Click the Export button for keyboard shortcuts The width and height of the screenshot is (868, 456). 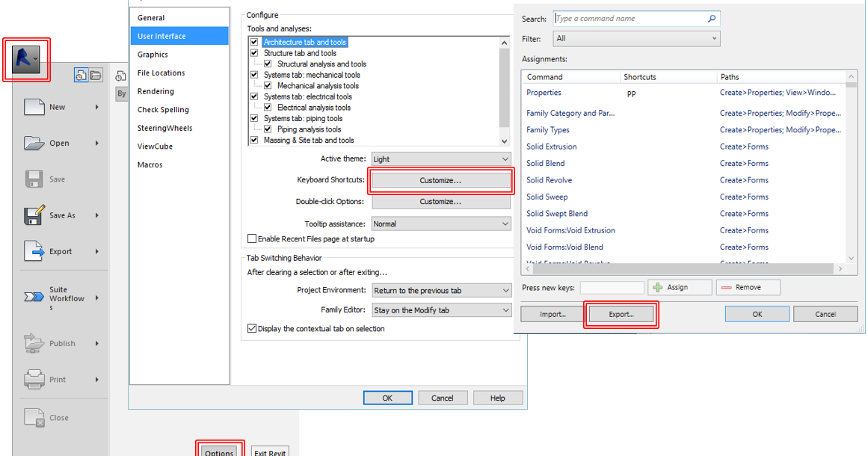pyautogui.click(x=621, y=313)
